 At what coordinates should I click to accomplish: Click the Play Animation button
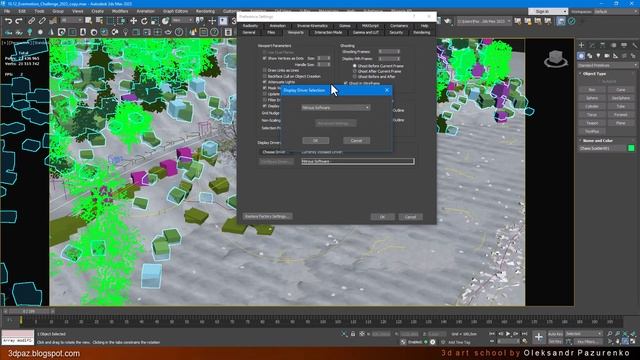(x=508, y=334)
